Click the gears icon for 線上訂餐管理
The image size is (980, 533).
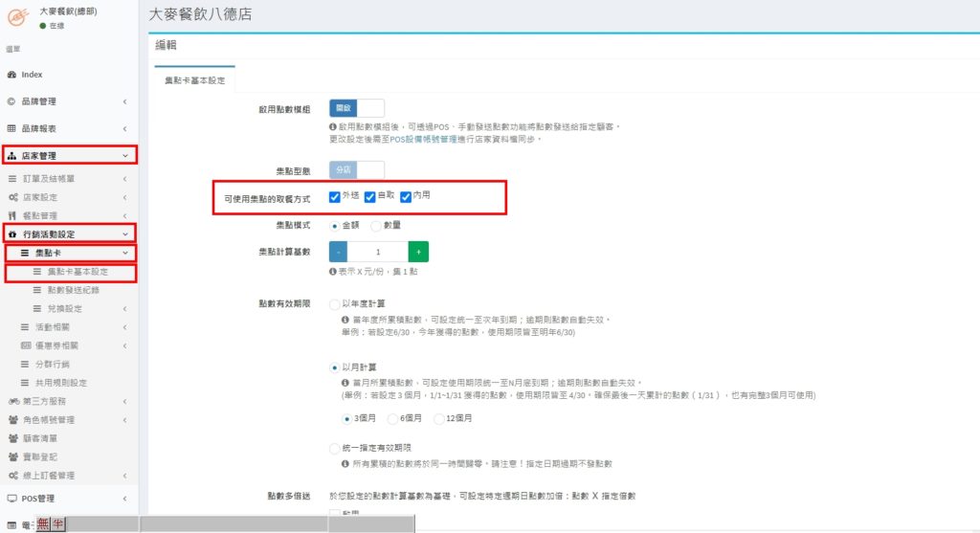(13, 476)
